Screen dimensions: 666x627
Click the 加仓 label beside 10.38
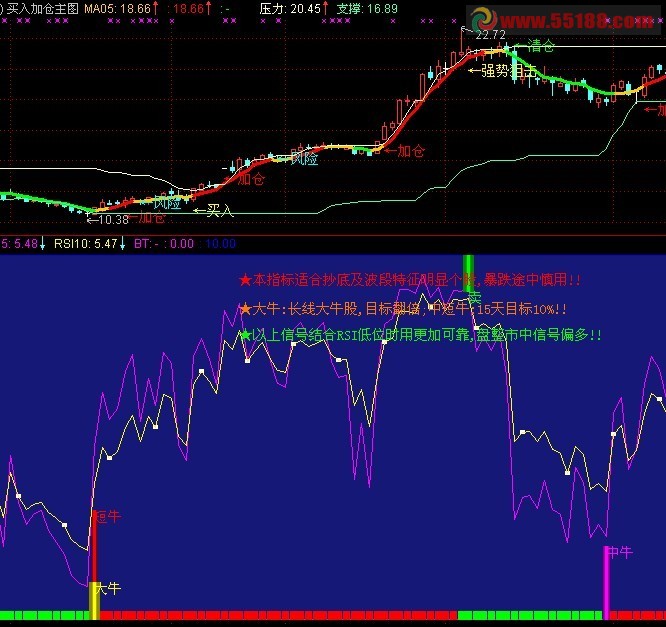click(152, 218)
